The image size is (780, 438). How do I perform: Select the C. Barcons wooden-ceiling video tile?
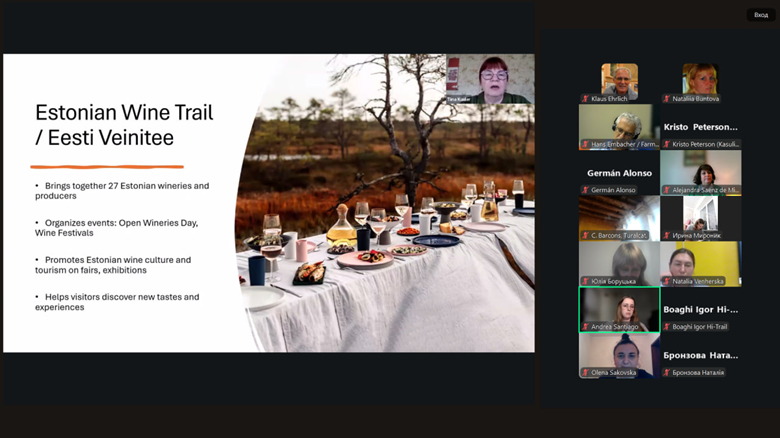(619, 218)
